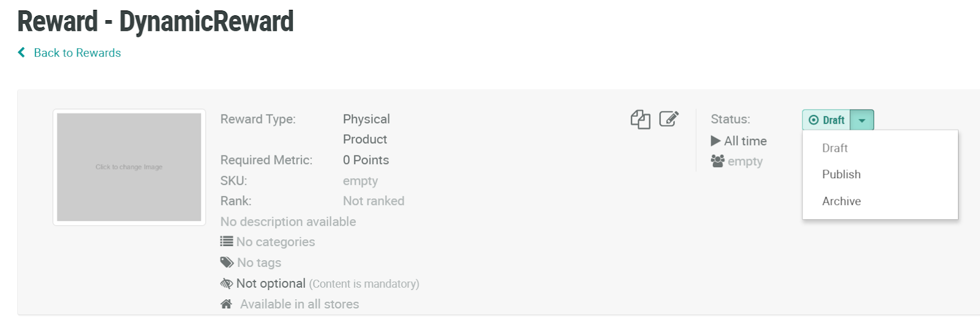The width and height of the screenshot is (980, 317).
Task: Click the duplicate reward copy icon
Action: tap(640, 119)
